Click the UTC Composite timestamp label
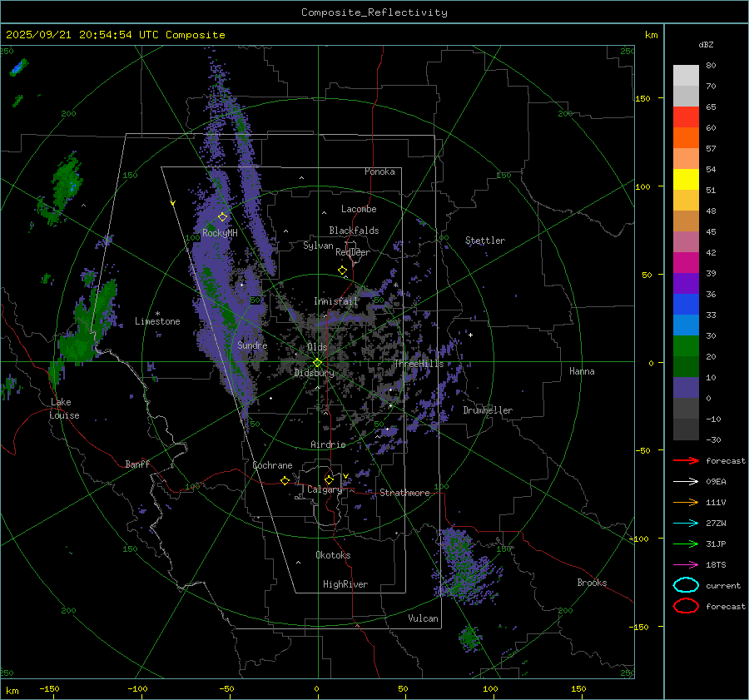749x700 pixels. click(115, 35)
